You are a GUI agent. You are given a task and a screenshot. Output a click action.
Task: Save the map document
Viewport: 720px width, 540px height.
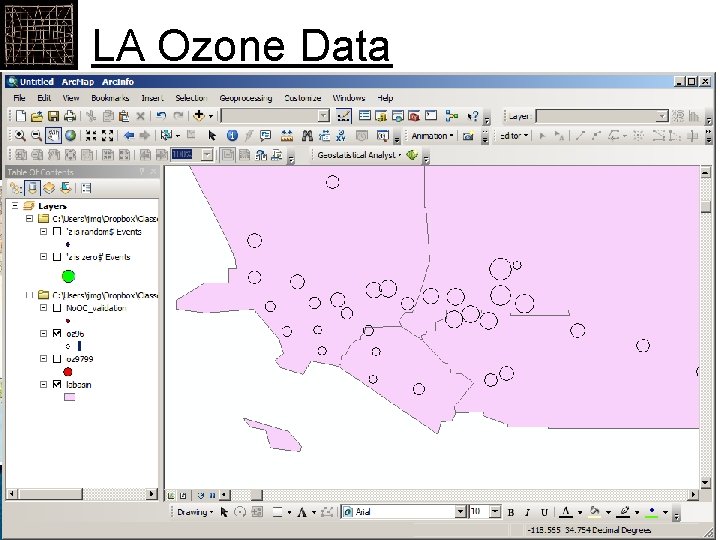(53, 116)
